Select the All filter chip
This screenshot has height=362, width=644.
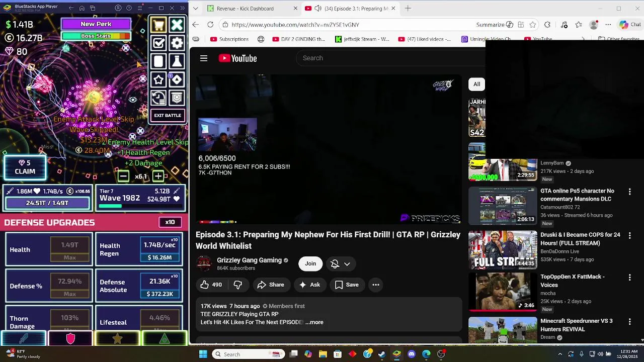(476, 84)
